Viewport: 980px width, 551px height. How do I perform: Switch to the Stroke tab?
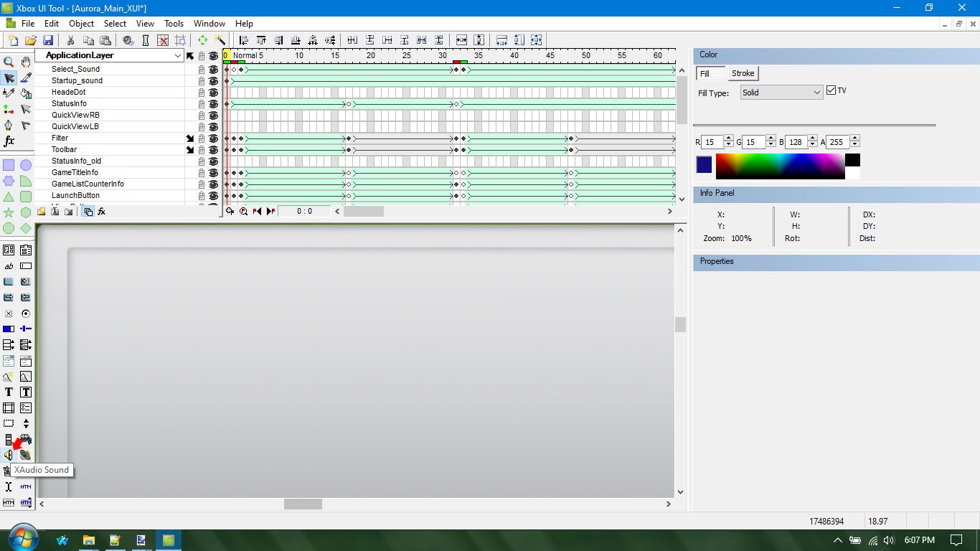coord(743,73)
